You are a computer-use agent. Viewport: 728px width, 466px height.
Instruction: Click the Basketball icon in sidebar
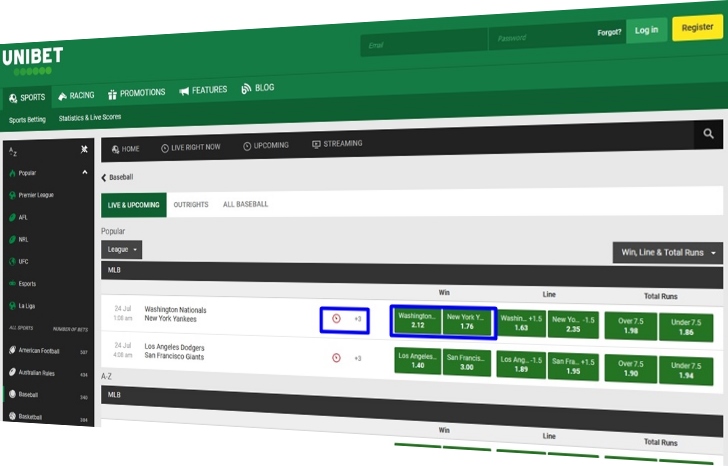13,416
